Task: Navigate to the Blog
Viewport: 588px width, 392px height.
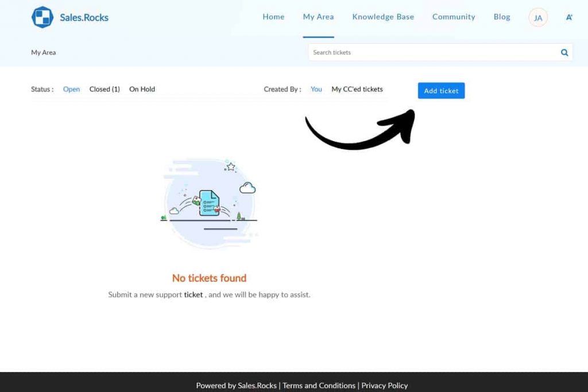Action: (502, 17)
